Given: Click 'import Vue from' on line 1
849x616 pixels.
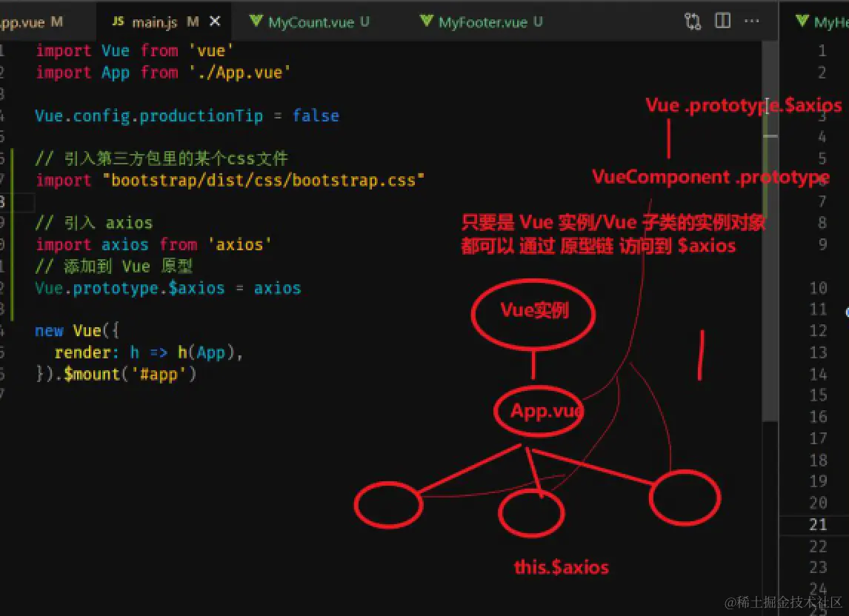Looking at the screenshot, I should [x=107, y=51].
